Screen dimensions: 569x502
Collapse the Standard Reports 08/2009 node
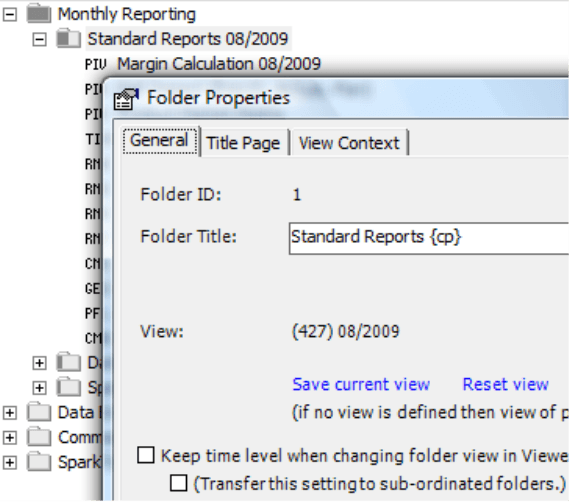click(39, 39)
